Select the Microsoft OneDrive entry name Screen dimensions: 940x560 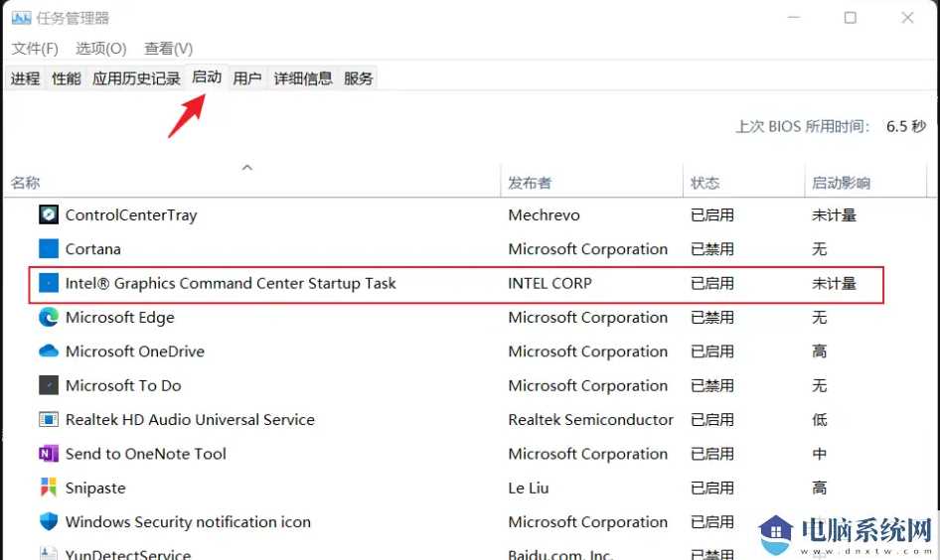pos(135,351)
